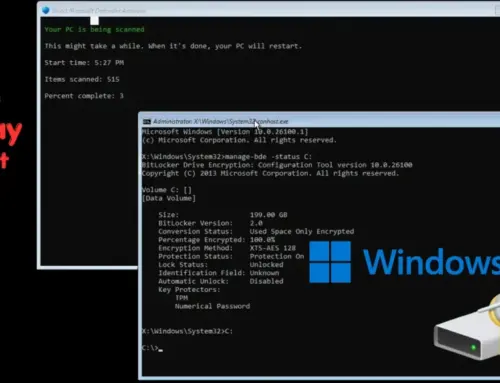
Task: Click the "Your PC is being scanned" heading
Action: (x=94, y=29)
